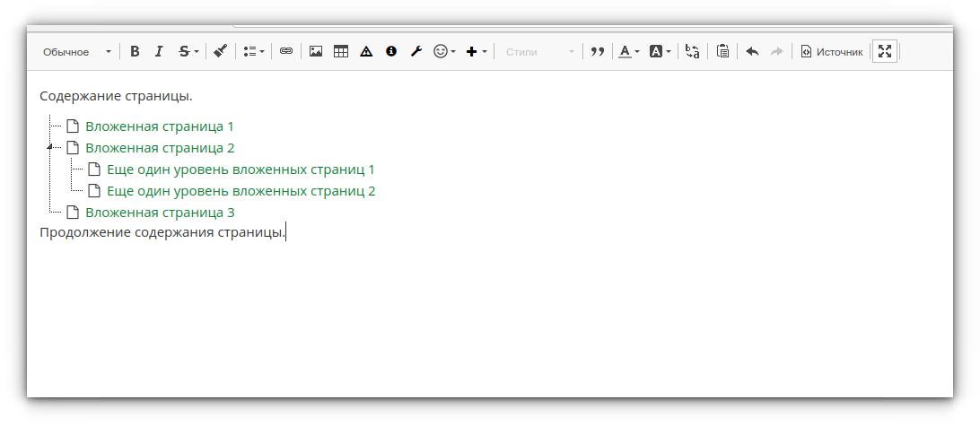Click the text Содержание страницы.
Viewport: 980px width, 426px height.
click(117, 96)
